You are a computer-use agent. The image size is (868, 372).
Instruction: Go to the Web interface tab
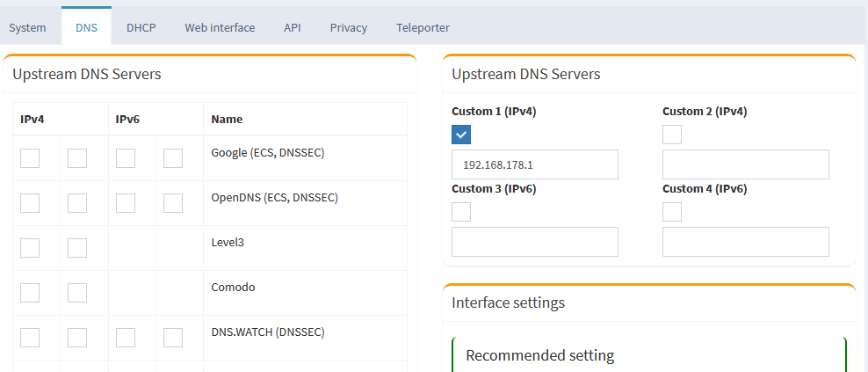[x=220, y=27]
